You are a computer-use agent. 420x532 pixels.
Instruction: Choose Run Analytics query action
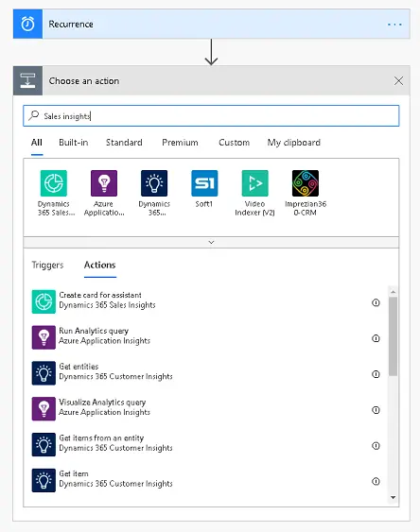point(206,337)
